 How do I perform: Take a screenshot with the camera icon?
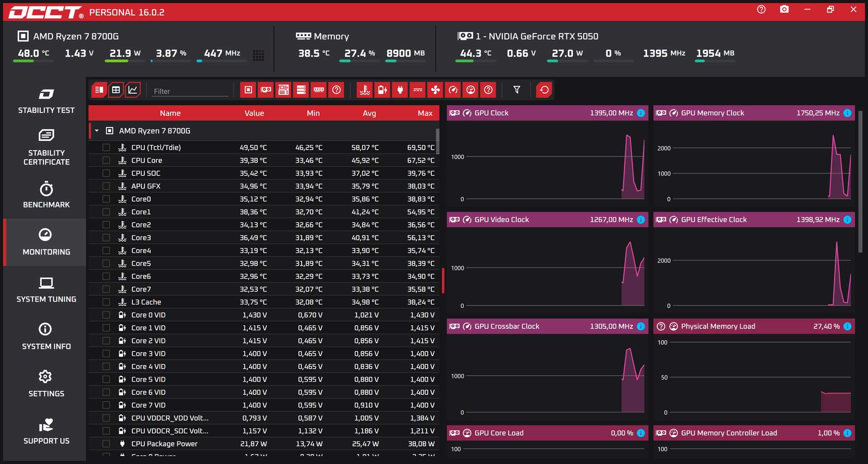click(784, 9)
